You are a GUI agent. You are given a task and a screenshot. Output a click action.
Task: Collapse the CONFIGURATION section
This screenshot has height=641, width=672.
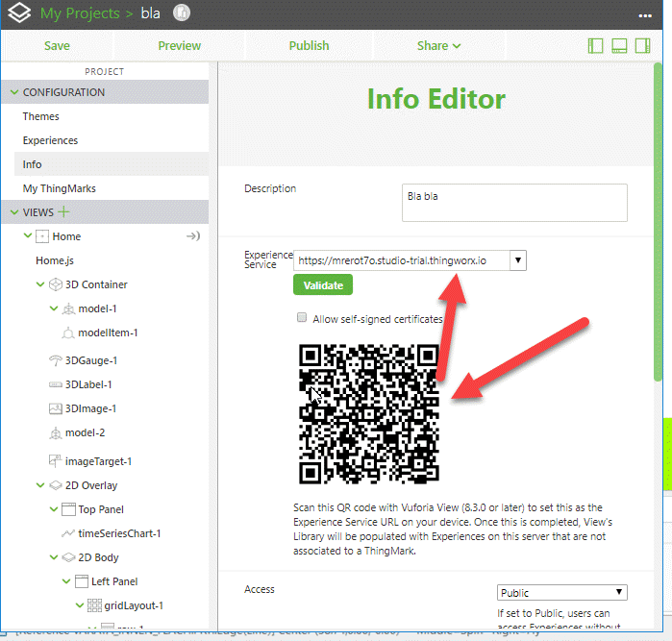13,92
